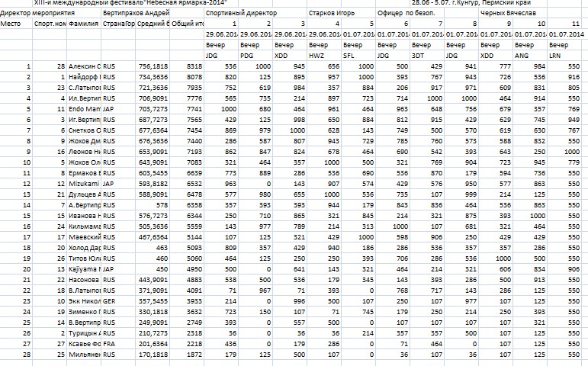
Task: Select the total score cell 5144
Action: point(187,237)
